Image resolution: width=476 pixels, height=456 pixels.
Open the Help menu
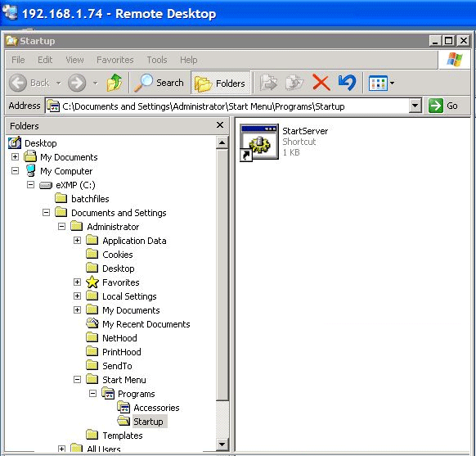click(x=188, y=60)
